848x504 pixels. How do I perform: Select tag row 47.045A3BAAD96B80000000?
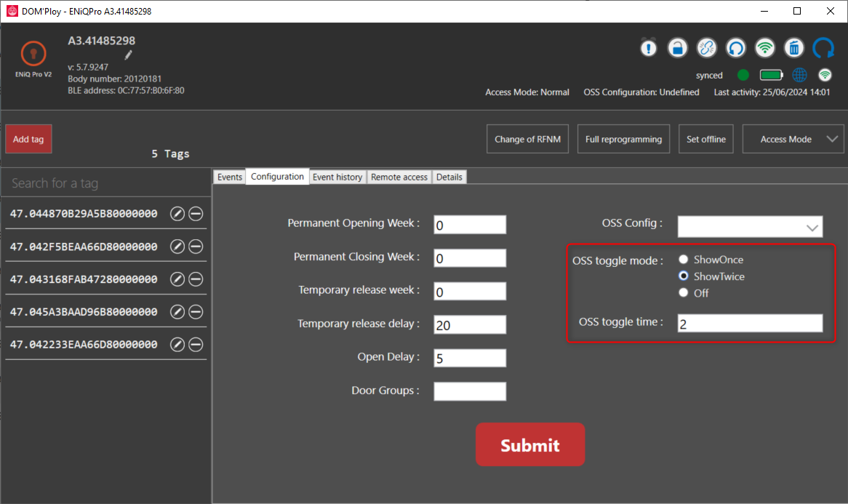[x=106, y=312]
